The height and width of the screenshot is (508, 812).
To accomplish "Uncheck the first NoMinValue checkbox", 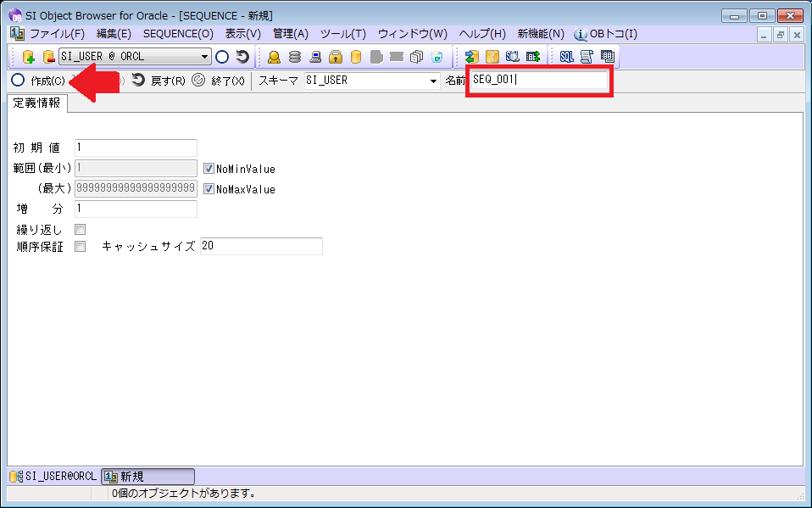I will click(209, 169).
